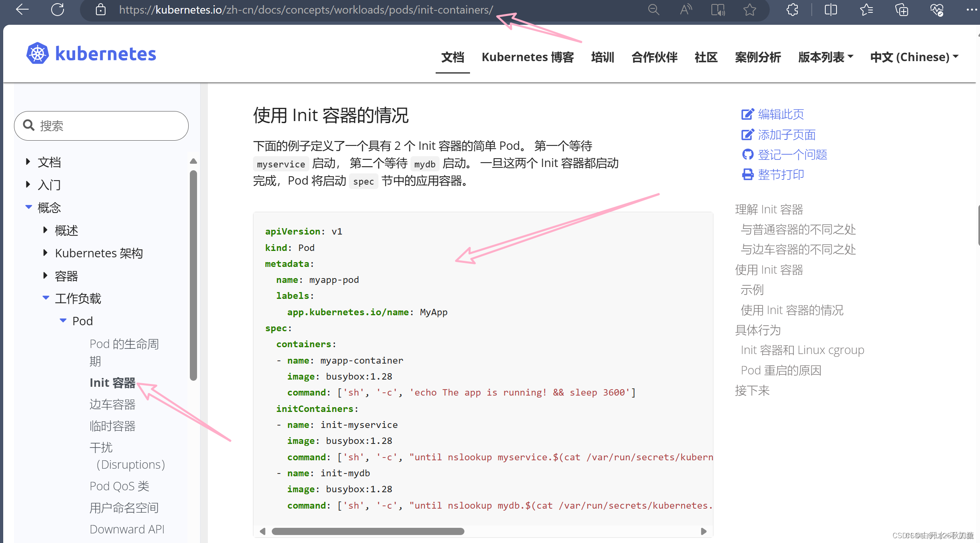The height and width of the screenshot is (543, 980).
Task: Click the 整节打印 link
Action: point(781,175)
